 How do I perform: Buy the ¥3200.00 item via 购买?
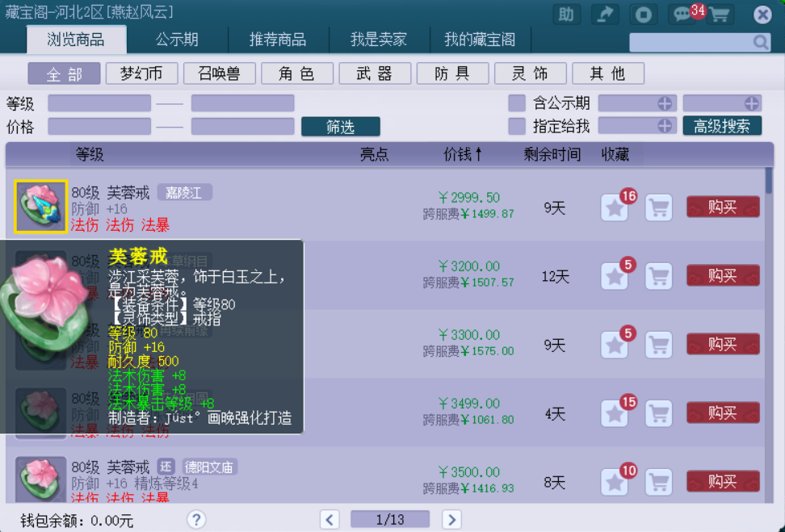(x=723, y=275)
